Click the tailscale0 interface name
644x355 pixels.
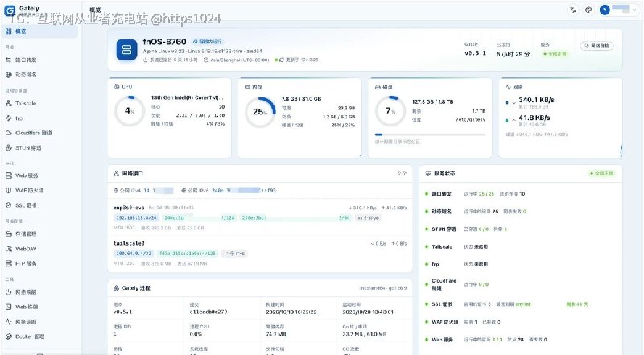click(x=129, y=243)
